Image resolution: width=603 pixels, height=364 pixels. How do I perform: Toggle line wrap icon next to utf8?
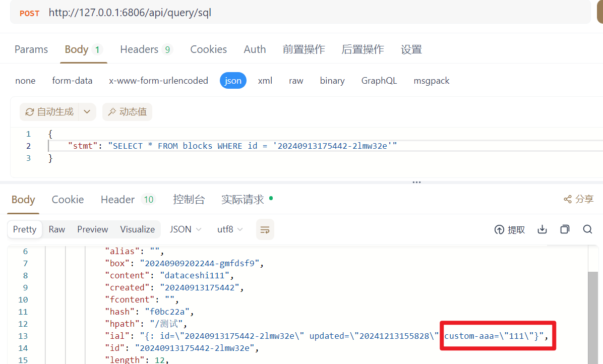point(265,229)
